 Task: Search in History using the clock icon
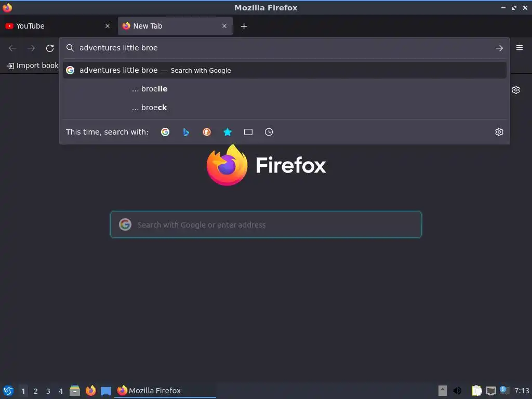click(269, 132)
